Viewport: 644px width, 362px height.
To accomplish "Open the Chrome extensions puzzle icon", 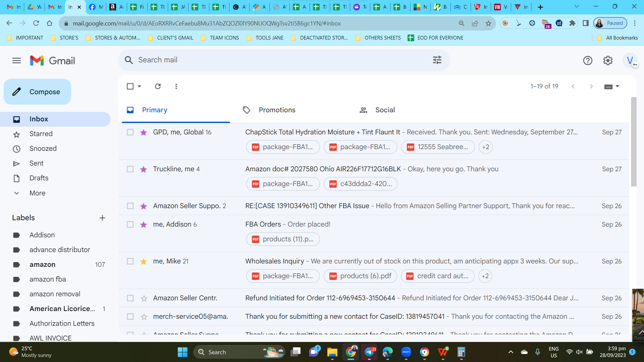I will point(572,23).
